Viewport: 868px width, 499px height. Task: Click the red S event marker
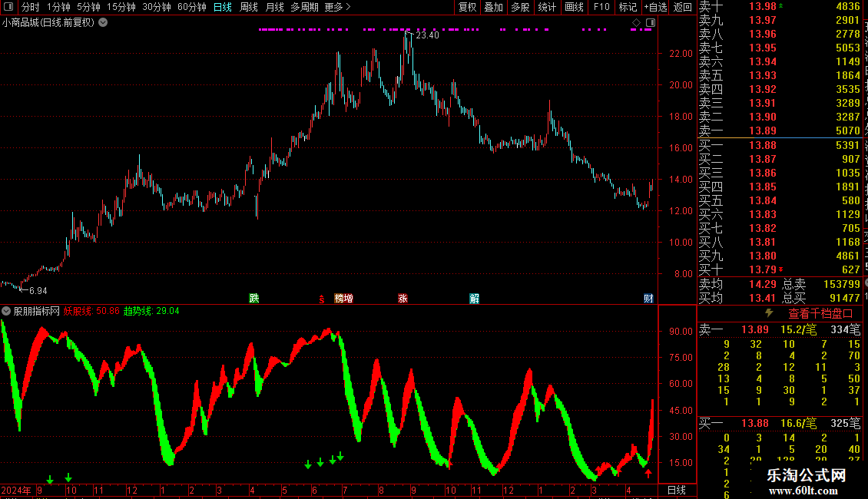322,299
